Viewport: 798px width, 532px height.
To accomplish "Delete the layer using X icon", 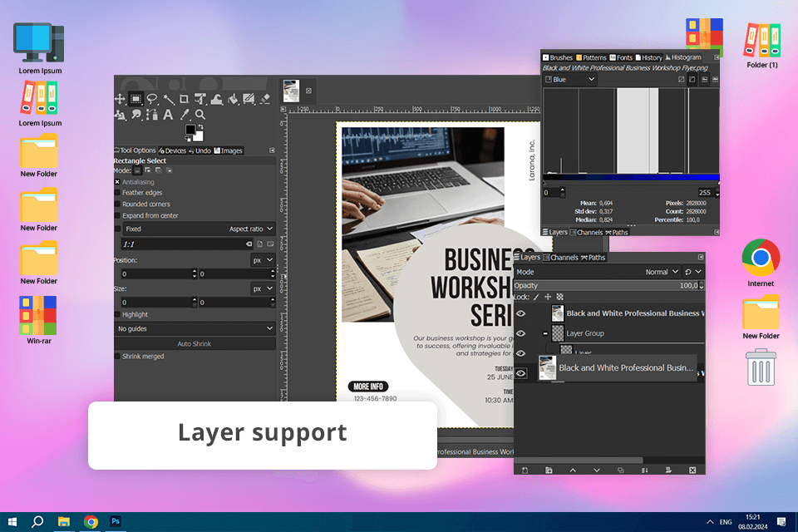I will click(x=692, y=470).
